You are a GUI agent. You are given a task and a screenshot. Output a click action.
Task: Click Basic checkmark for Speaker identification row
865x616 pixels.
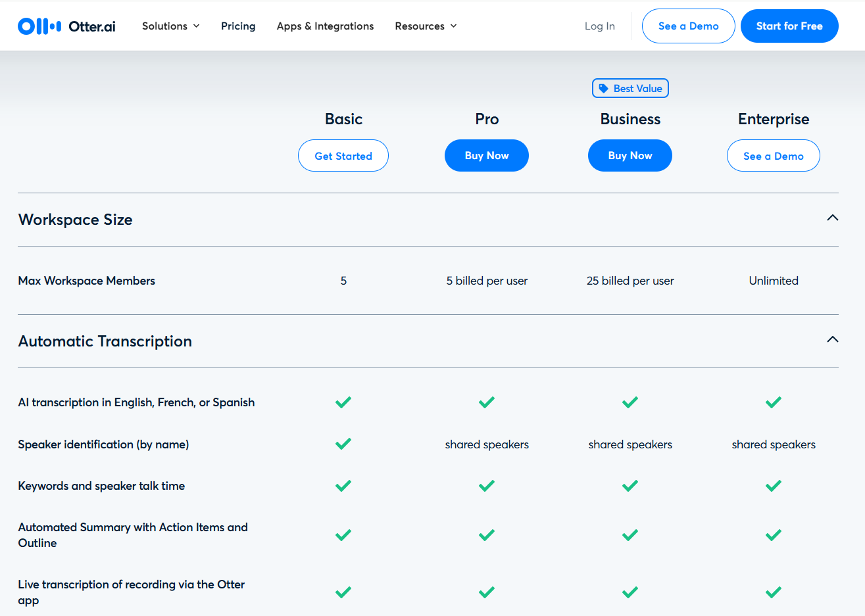click(343, 444)
